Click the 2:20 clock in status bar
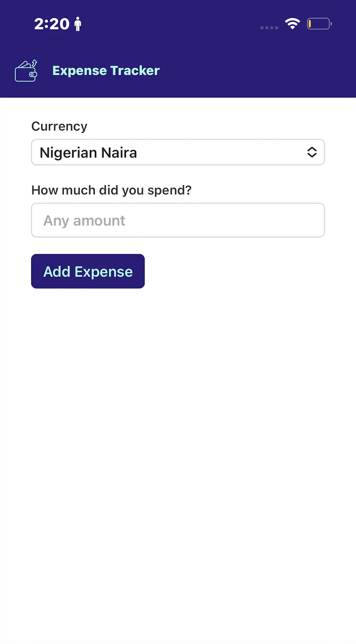Image resolution: width=356 pixels, height=644 pixels. 52,24
